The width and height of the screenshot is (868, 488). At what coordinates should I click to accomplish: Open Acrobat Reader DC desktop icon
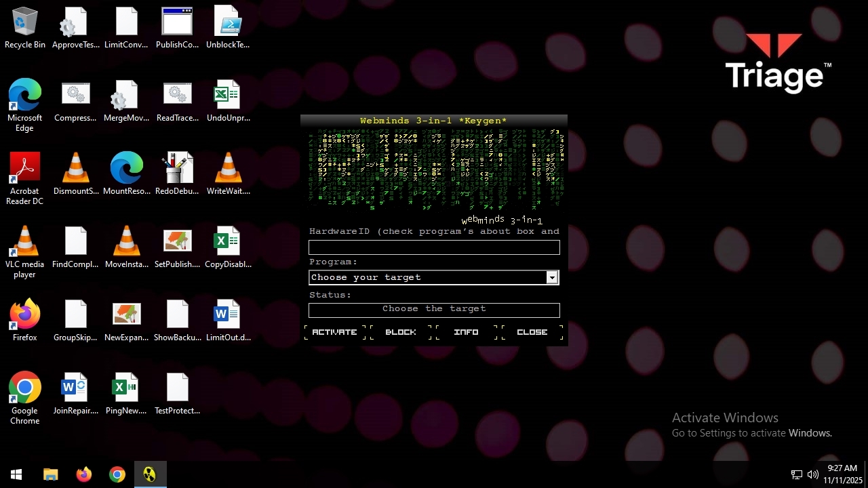tap(25, 177)
